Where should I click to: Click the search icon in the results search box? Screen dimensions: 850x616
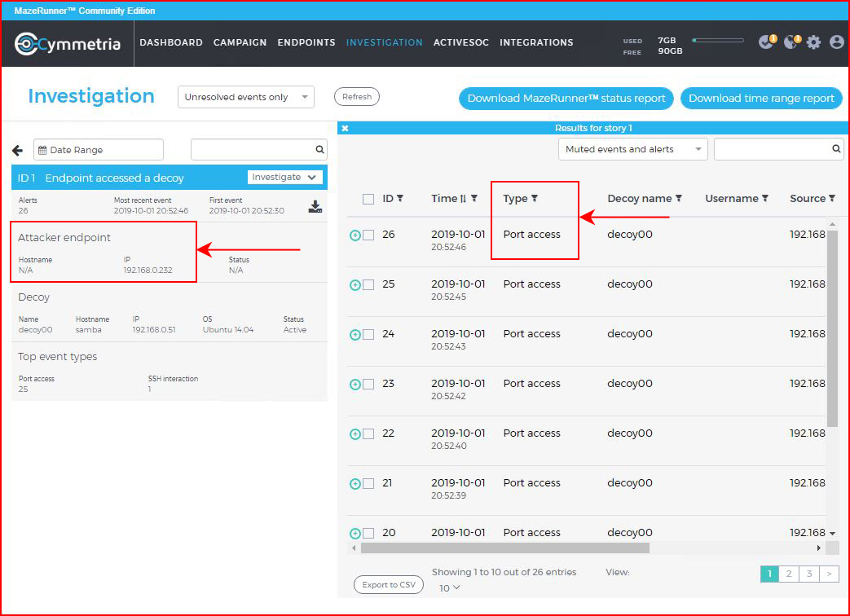click(836, 149)
